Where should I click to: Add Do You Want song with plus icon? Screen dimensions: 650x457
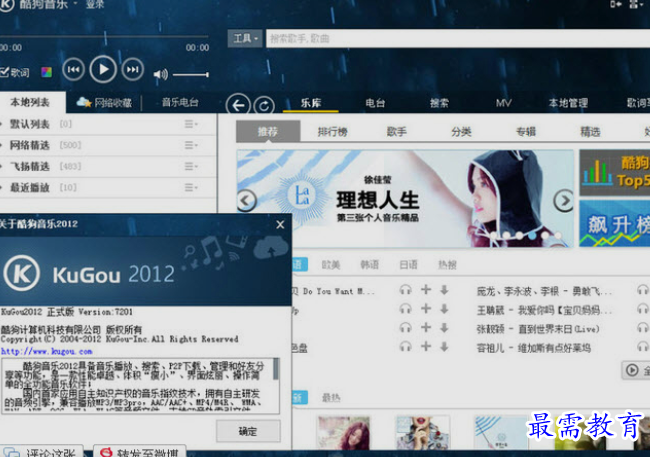426,289
